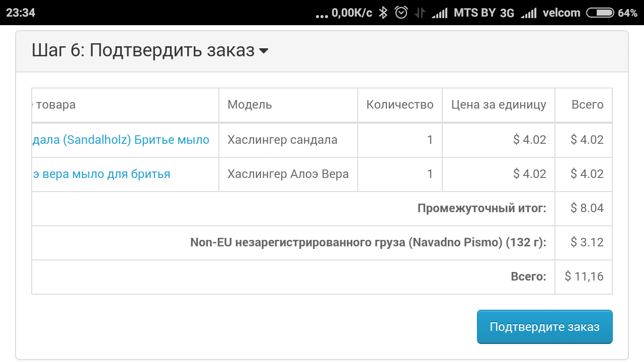Click the Модель column header
This screenshot has width=644, height=362.
(250, 105)
